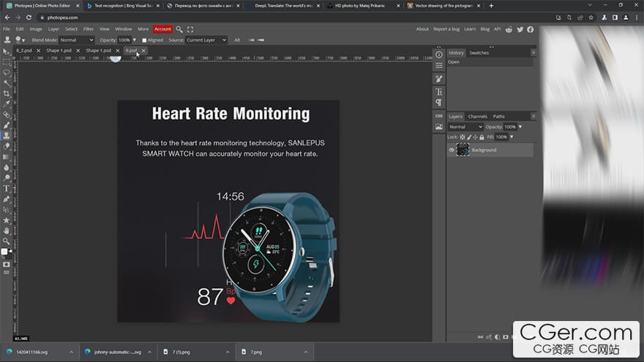Select the Hand tool
The image size is (644, 362).
pos(6,230)
